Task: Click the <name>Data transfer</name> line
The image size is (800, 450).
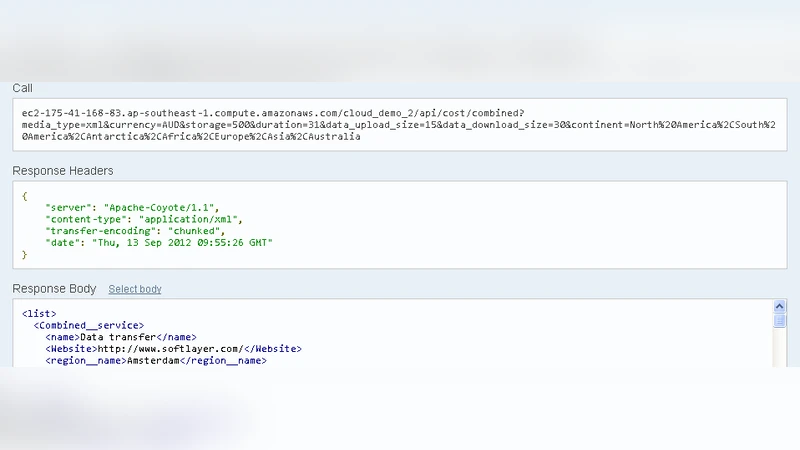Action: pos(121,337)
